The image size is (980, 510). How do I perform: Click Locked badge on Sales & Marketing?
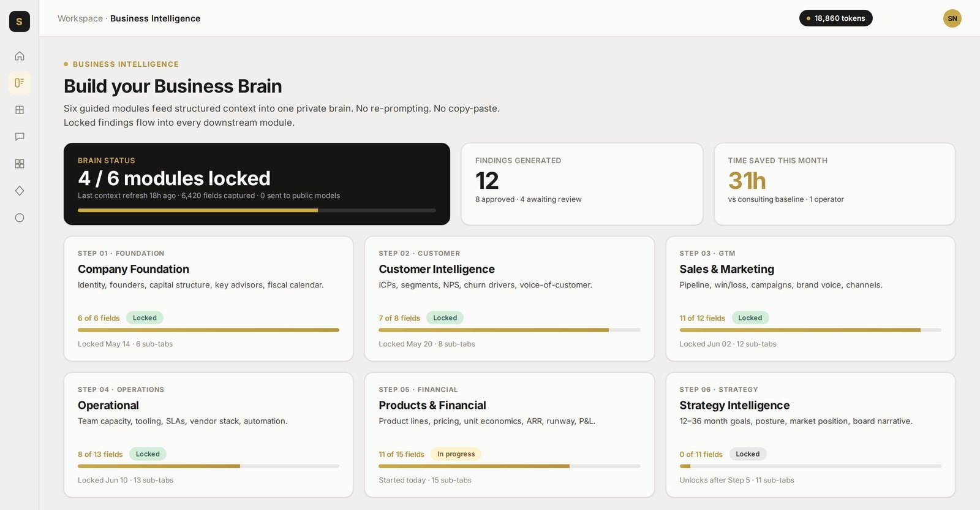coord(750,318)
